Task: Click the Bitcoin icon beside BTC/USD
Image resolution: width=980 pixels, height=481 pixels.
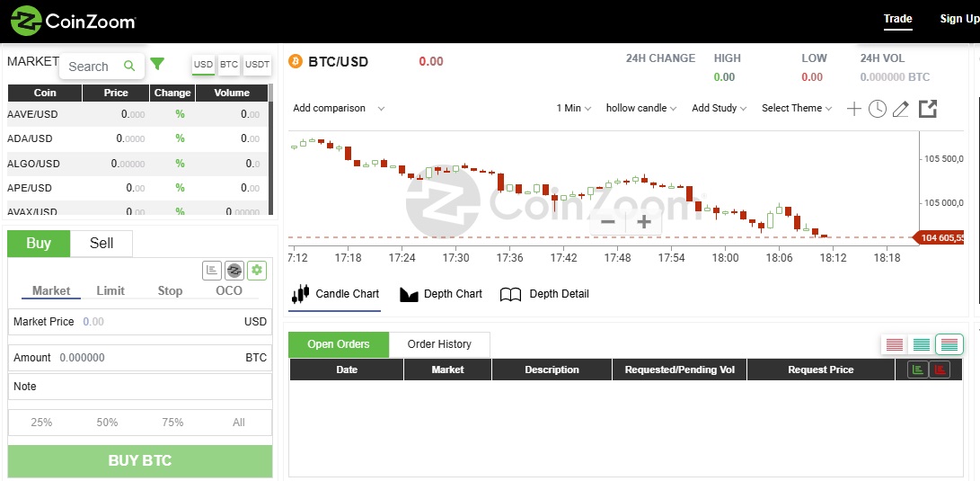Action: pyautogui.click(x=295, y=61)
